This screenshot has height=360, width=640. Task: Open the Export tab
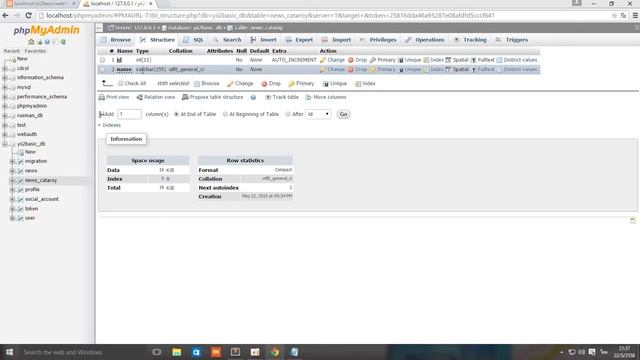(299, 40)
